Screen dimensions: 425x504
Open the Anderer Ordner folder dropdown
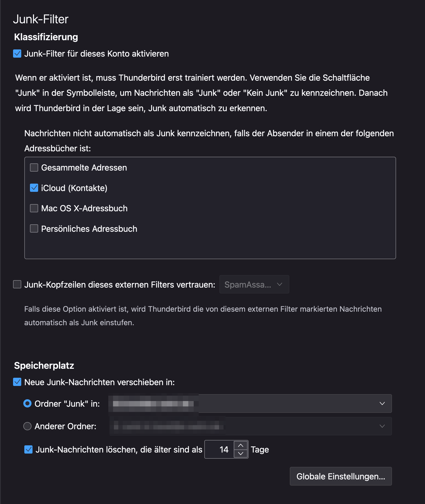point(250,426)
